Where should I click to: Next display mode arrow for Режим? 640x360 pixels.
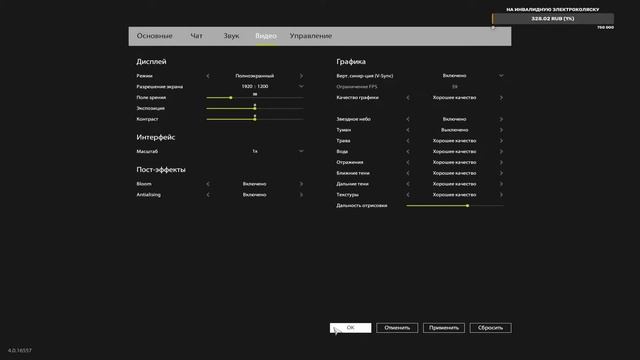point(301,76)
